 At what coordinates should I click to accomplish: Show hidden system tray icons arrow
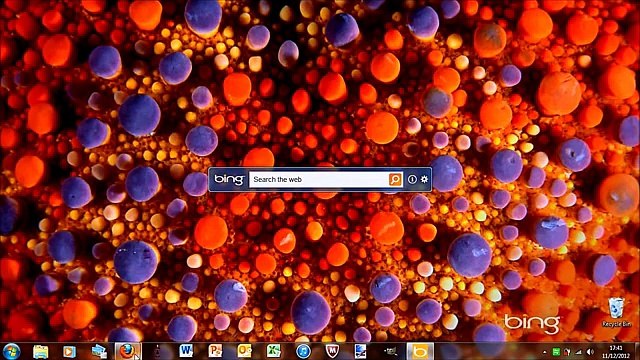pos(544,352)
